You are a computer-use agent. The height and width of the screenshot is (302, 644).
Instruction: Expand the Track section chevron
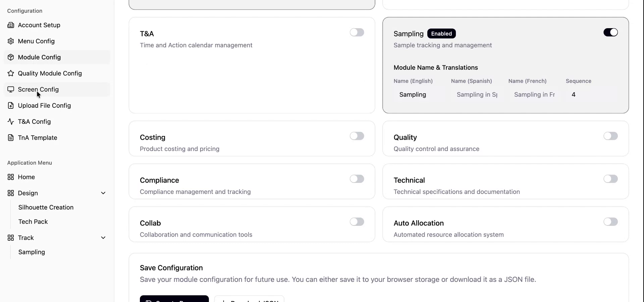(103, 237)
